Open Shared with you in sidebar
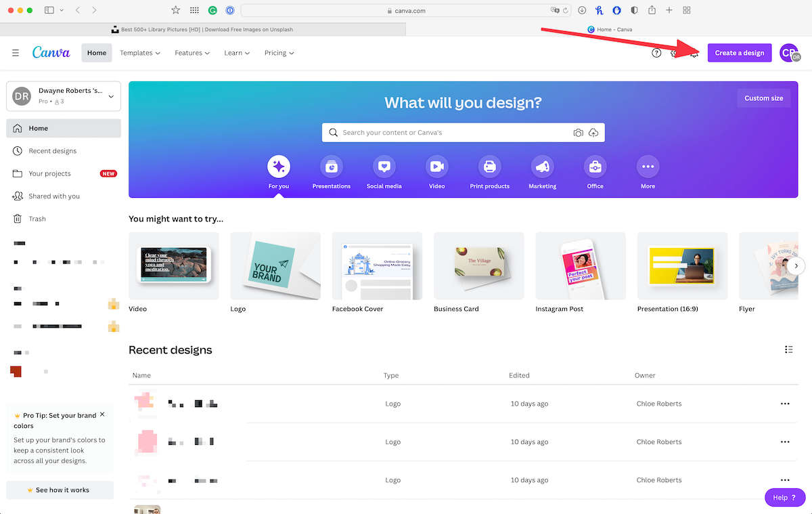Image resolution: width=812 pixels, height=514 pixels. click(64, 196)
